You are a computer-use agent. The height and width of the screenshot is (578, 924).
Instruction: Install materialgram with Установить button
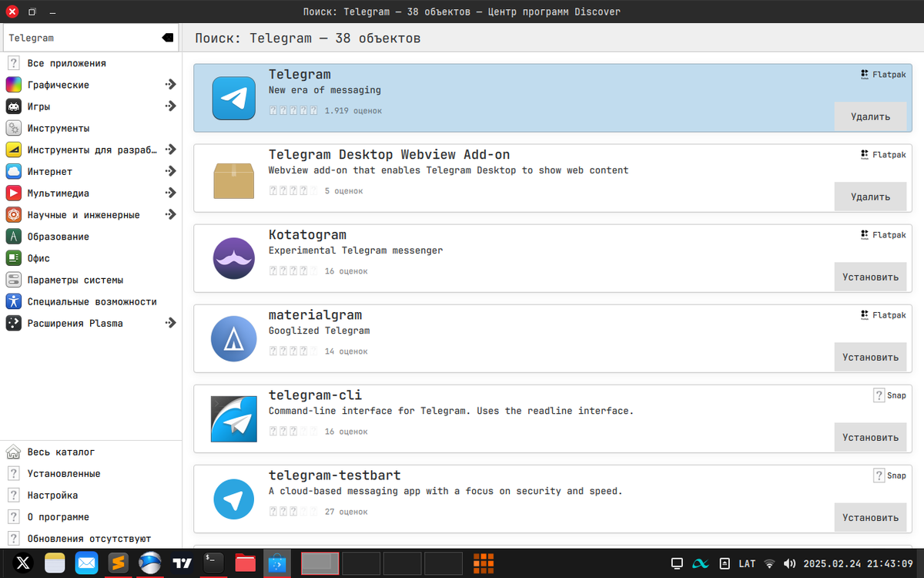point(870,357)
